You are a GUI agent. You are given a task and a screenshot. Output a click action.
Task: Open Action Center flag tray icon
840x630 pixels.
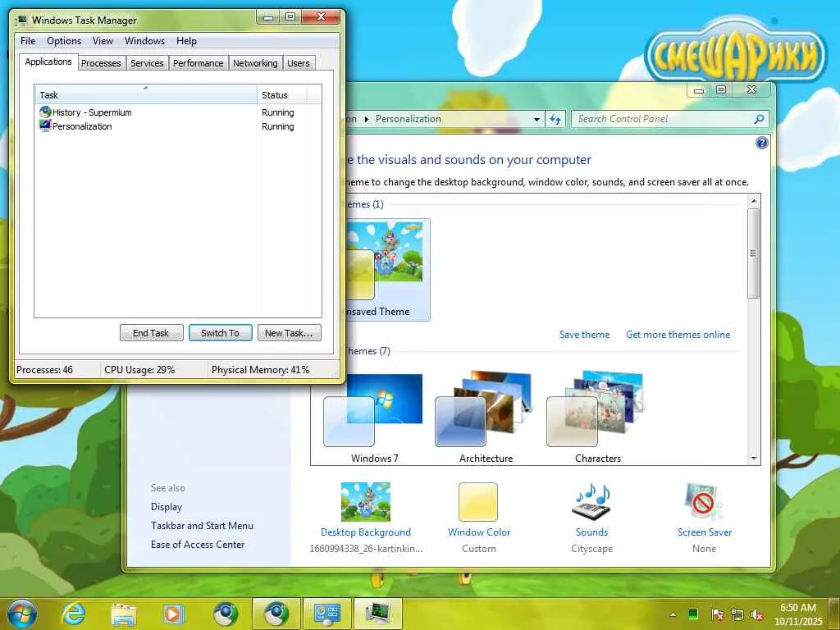[717, 614]
